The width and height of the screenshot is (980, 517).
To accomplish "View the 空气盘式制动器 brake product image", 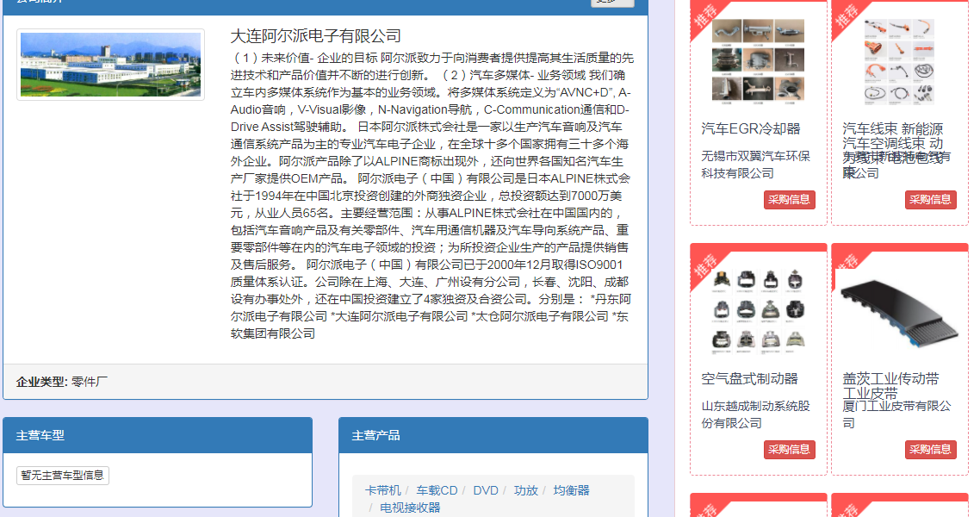I will pyautogui.click(x=758, y=310).
